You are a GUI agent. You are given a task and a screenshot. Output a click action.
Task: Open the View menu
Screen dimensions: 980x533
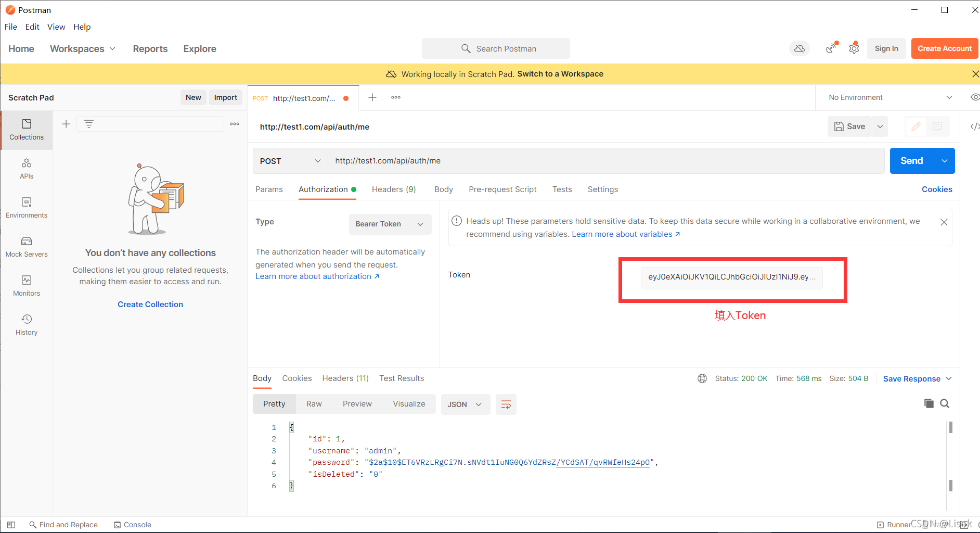(x=56, y=27)
